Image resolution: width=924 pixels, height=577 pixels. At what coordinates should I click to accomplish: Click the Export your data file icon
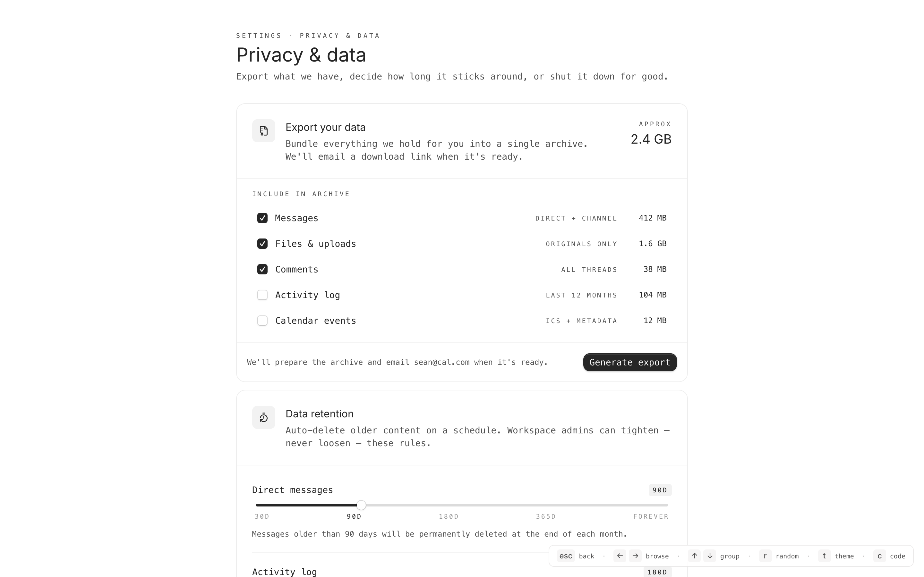[263, 131]
